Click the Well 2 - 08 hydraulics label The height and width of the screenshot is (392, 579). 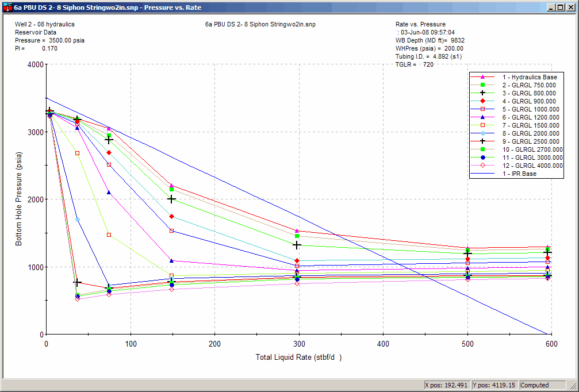click(45, 24)
